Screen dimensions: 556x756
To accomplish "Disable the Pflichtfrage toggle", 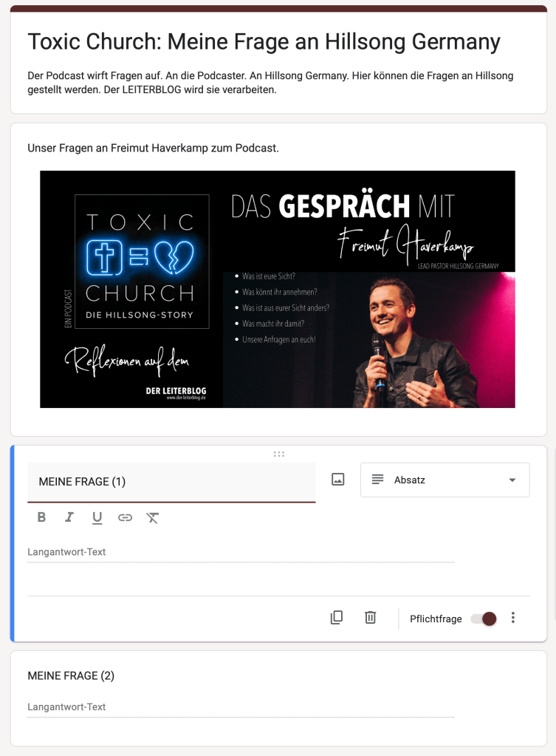I will pos(484,619).
